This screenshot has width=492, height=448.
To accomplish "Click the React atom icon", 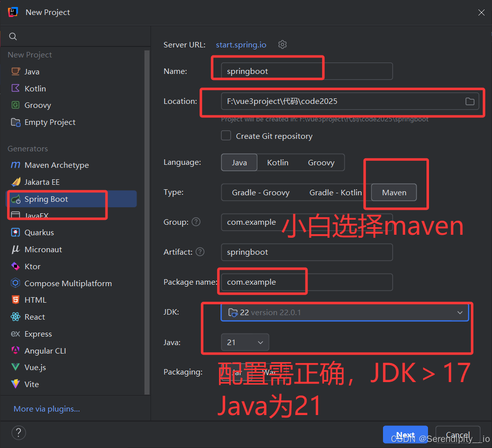I will point(15,317).
